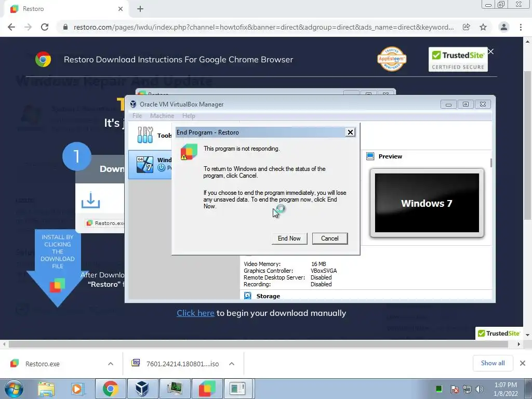Switch to VirtualBox in the taskbar
532x399 pixels.
click(x=142, y=389)
